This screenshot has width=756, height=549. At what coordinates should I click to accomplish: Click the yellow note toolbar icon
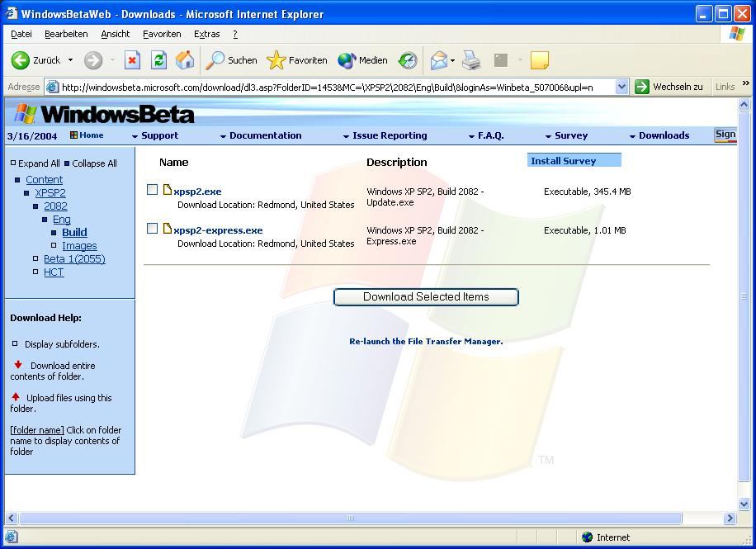(x=539, y=60)
